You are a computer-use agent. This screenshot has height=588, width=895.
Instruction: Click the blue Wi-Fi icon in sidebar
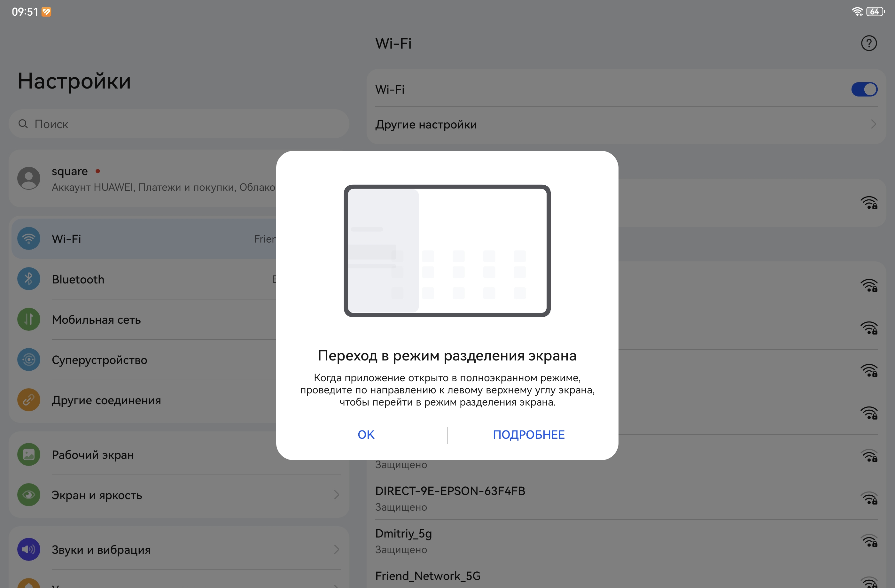(x=28, y=239)
